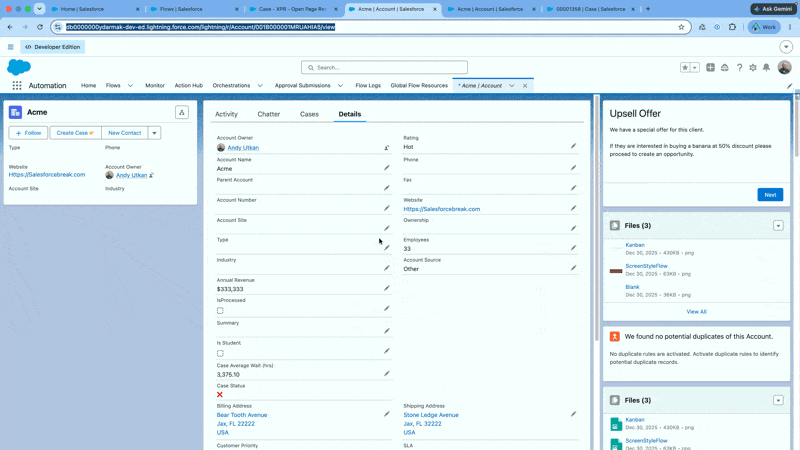
Task: Switch to the Cases tab
Action: point(309,114)
